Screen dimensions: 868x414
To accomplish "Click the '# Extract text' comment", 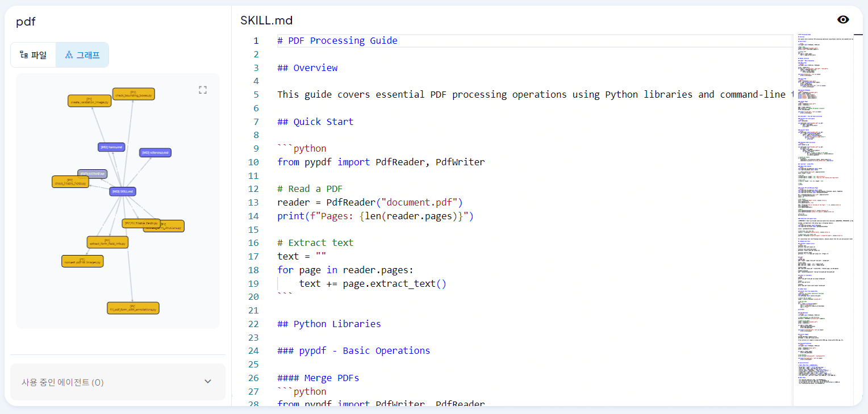I will 315,242.
